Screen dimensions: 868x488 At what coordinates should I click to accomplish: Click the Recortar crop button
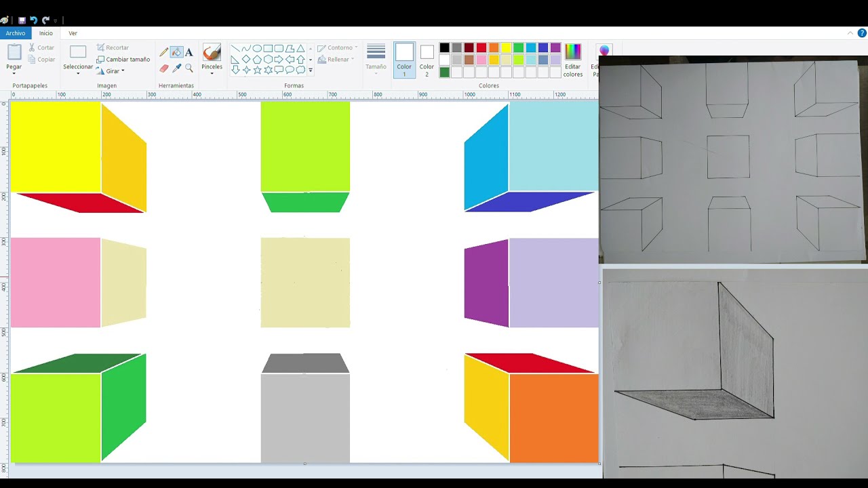coord(113,47)
